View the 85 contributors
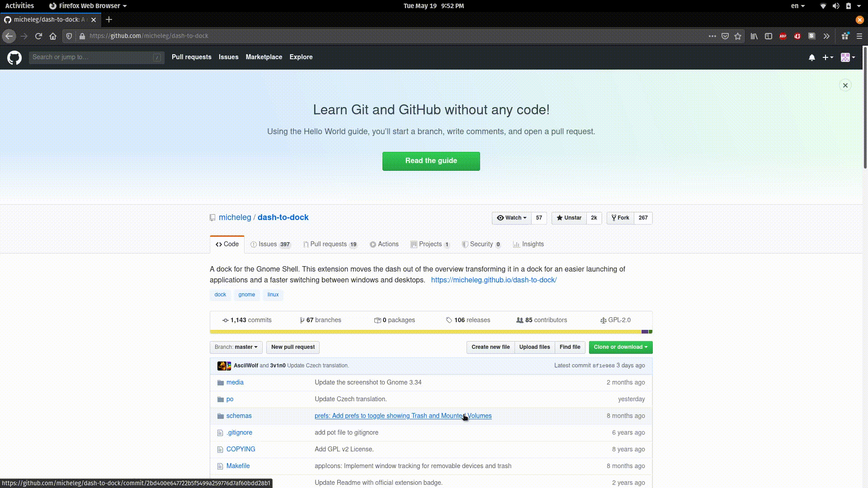 point(542,320)
